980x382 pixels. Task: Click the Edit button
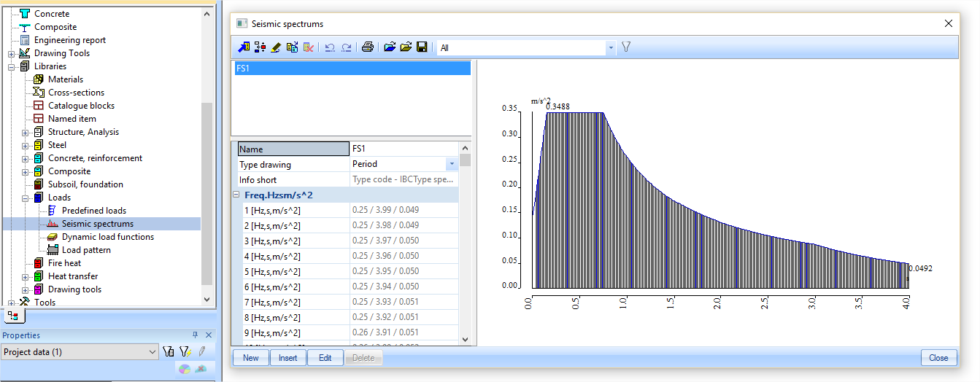325,358
